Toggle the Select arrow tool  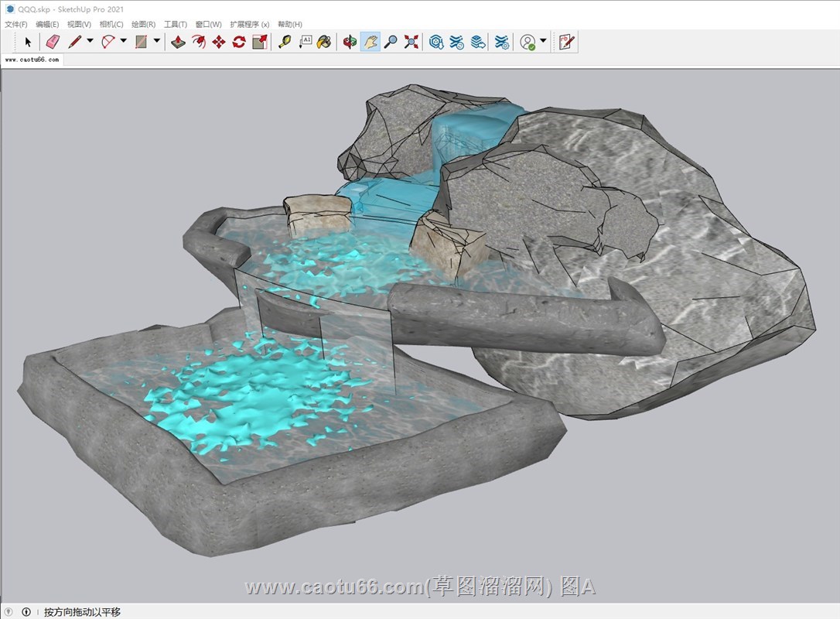[x=29, y=42]
